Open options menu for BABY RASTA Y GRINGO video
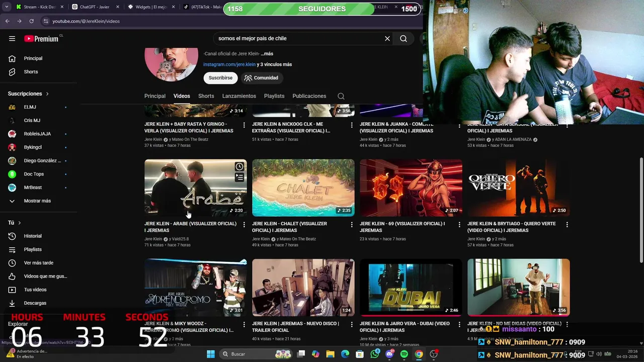 (244, 125)
